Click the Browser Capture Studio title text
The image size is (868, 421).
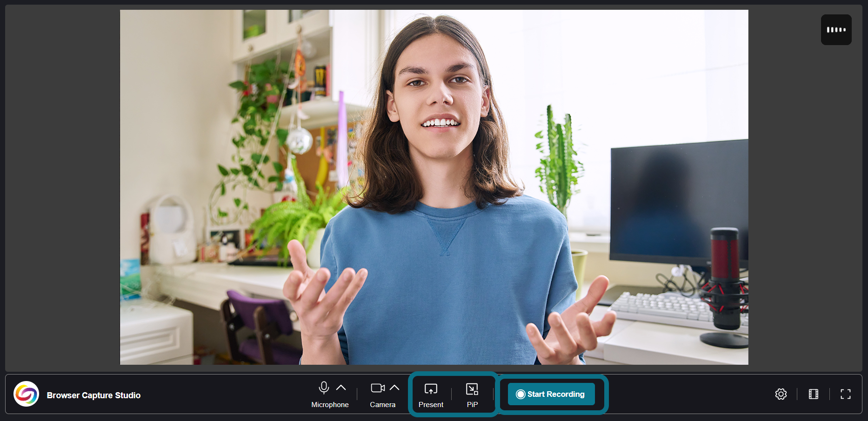point(93,395)
